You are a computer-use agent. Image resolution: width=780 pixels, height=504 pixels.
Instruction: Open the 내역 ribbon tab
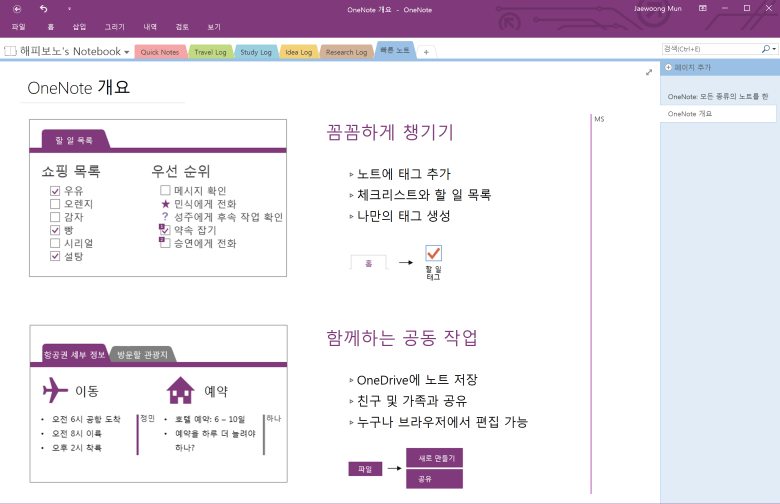150,27
